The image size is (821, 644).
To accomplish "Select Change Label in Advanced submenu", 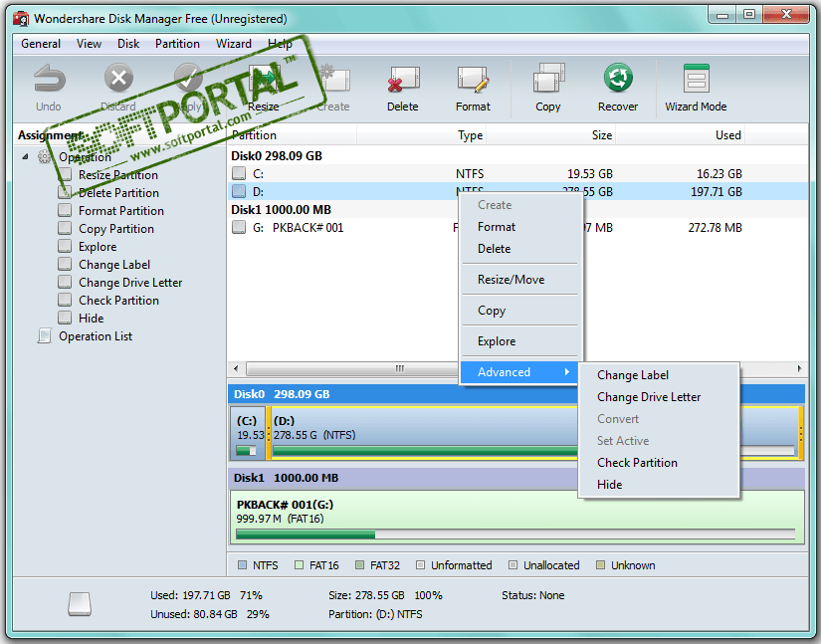I will click(659, 375).
